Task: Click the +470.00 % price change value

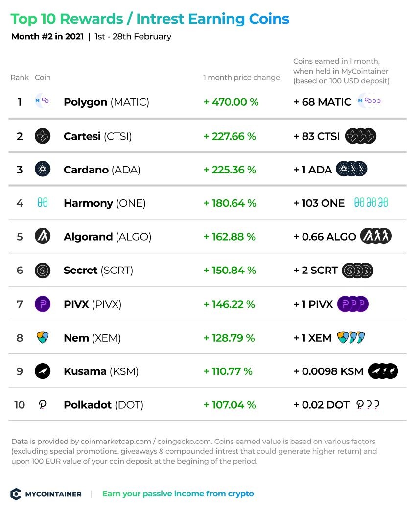Action: pos(231,102)
